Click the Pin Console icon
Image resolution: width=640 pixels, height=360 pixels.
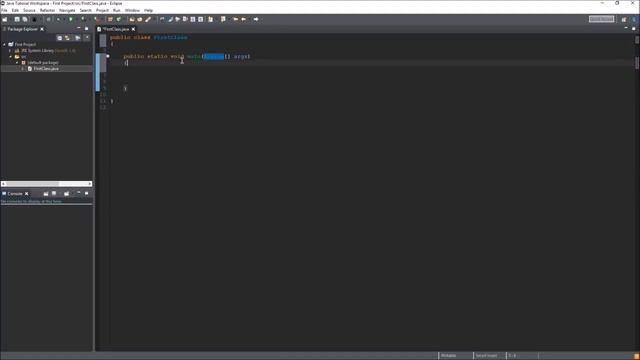click(x=46, y=193)
